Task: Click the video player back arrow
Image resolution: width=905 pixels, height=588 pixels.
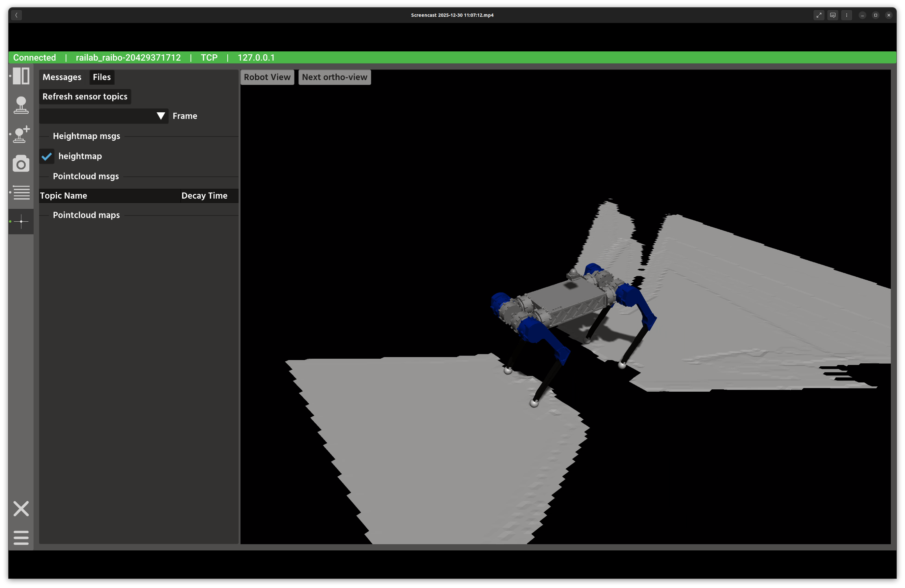Action: click(x=16, y=15)
